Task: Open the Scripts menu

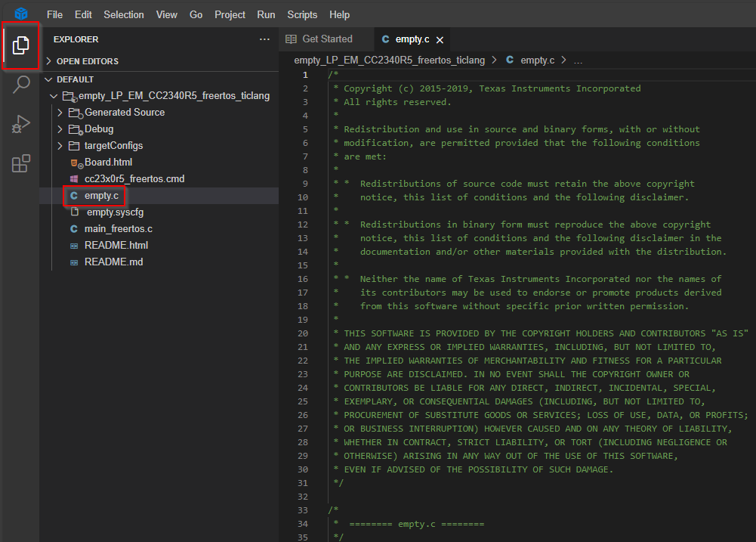Action: point(302,14)
